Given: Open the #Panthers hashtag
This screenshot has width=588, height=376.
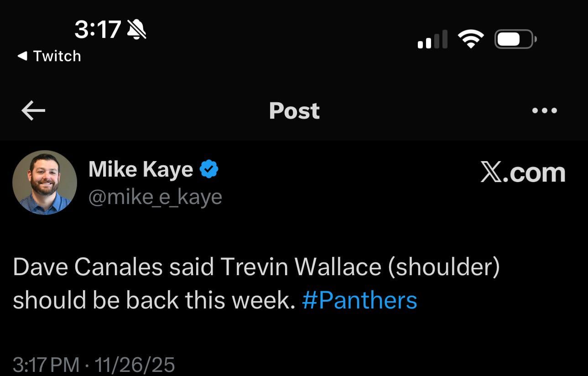Looking at the screenshot, I should pos(360,300).
